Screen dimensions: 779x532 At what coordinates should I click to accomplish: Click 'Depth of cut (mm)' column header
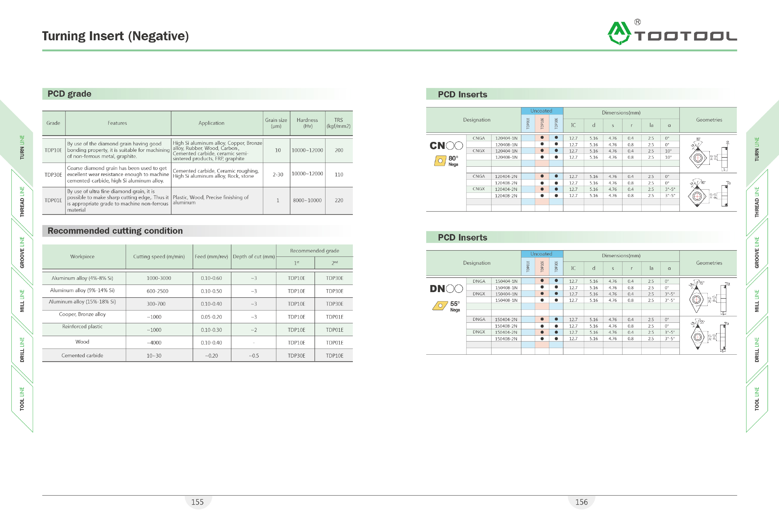(x=254, y=257)
